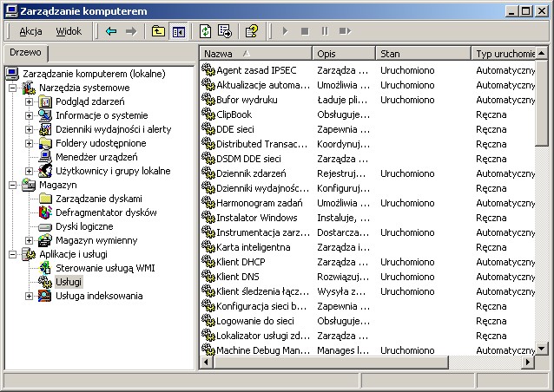Image resolution: width=554 pixels, height=392 pixels.
Task: Select the Machine Debug Manager service
Action: (x=263, y=350)
